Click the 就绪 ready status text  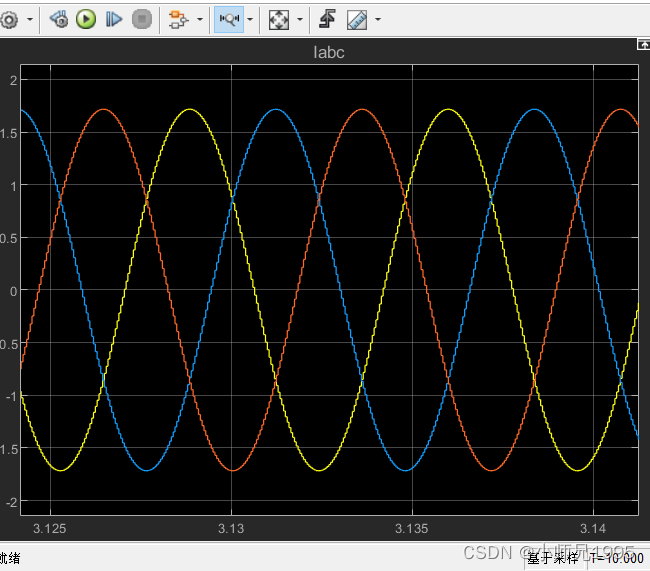(x=10, y=558)
